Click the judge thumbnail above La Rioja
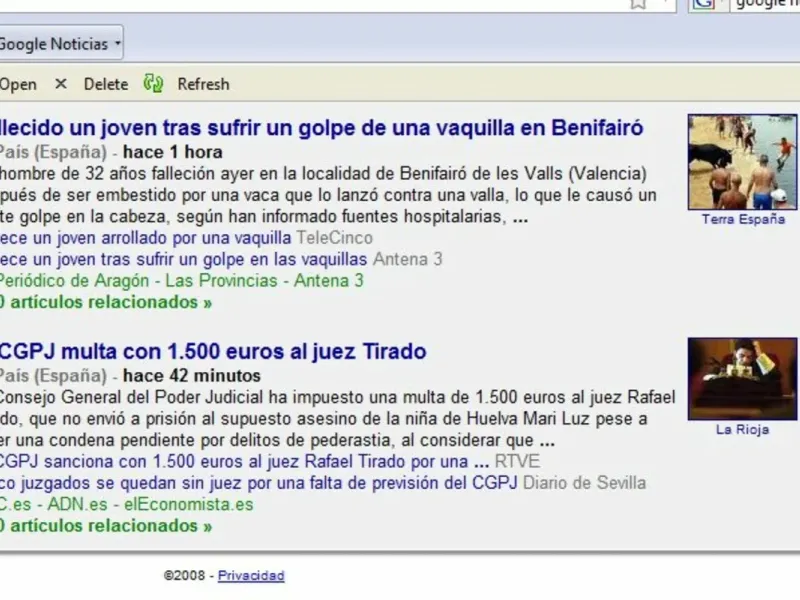The height and width of the screenshot is (600, 800). pyautogui.click(x=742, y=379)
